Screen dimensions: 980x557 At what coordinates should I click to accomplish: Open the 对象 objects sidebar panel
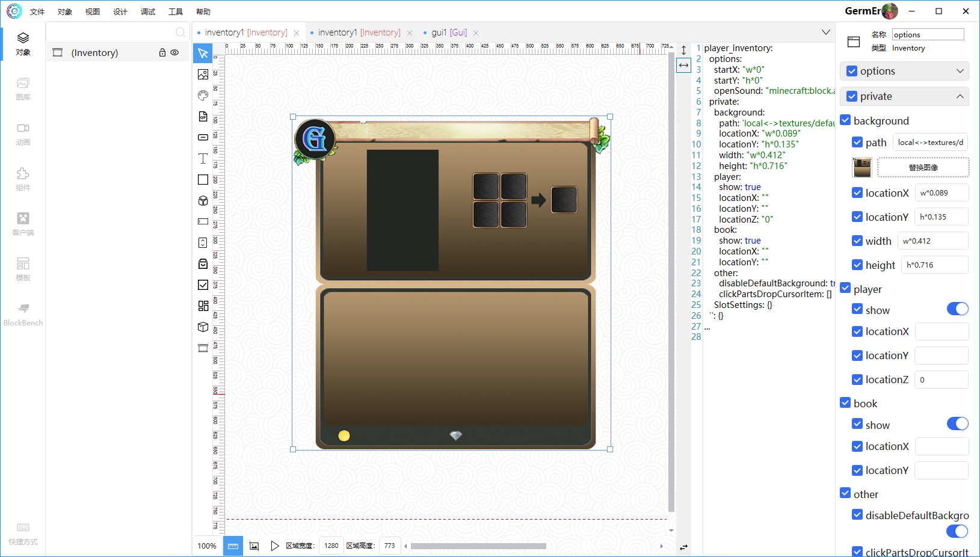click(23, 44)
